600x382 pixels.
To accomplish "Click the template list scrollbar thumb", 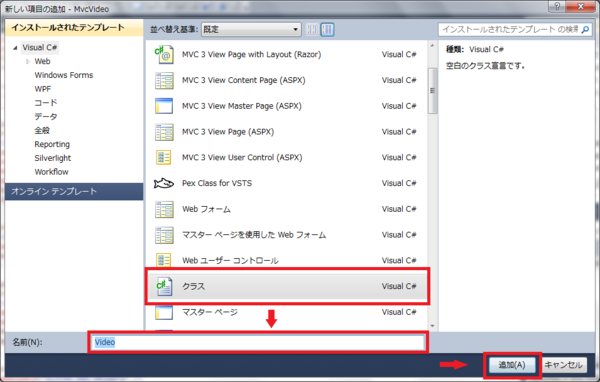I will tap(432, 91).
